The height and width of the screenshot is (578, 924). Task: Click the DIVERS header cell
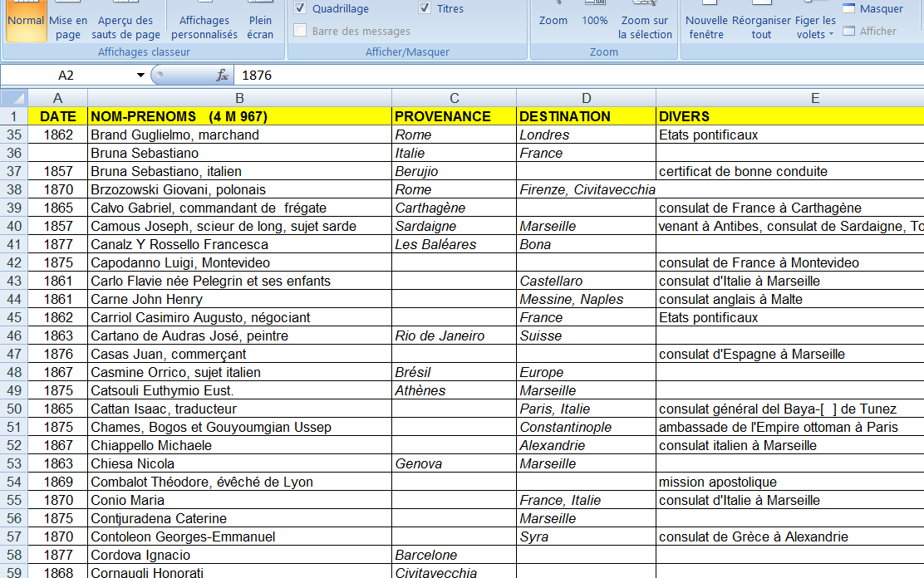click(x=789, y=116)
